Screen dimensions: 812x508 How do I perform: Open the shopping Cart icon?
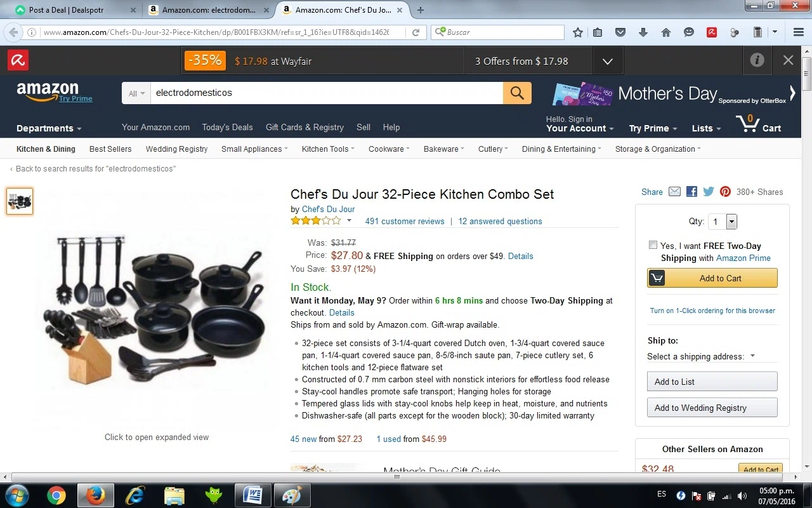(759, 124)
